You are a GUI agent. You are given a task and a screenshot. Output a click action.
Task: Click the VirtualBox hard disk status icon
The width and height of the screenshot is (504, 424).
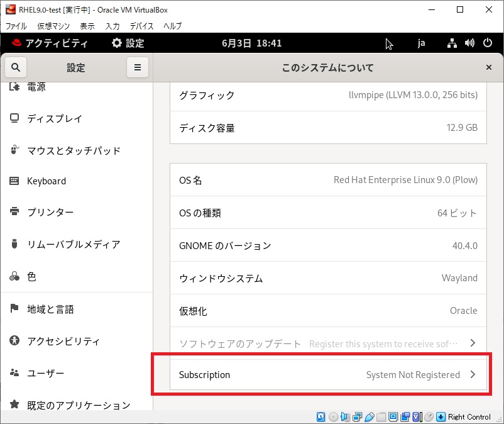tap(320, 417)
